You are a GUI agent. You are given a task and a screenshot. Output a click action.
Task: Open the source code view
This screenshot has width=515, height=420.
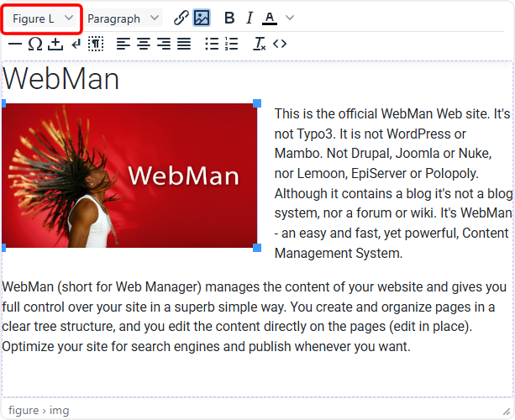pos(280,44)
